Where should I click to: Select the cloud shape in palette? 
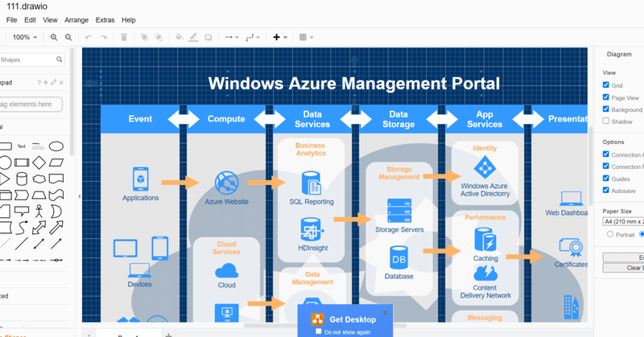pos(39,179)
